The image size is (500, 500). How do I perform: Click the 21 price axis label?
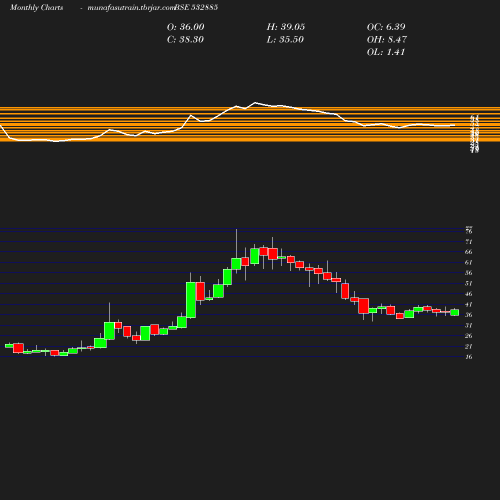pyautogui.click(x=469, y=346)
